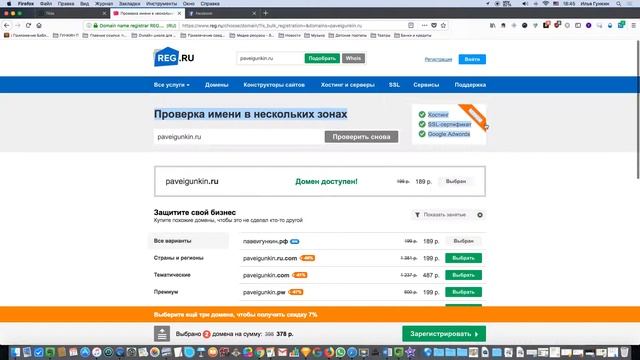Screen dimensions: 640x360
Task: Toggle reader view in the address bar
Action: coord(411,25)
